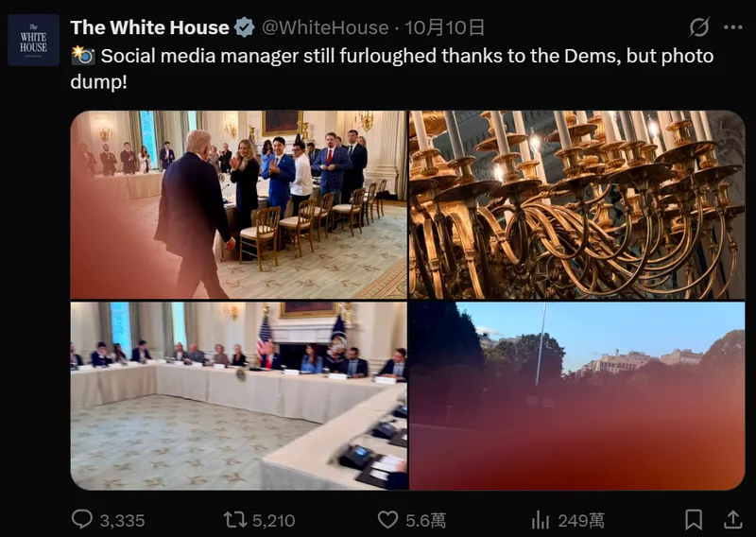Image resolution: width=756 pixels, height=537 pixels.
Task: Open the reply comment icon
Action: click(82, 520)
